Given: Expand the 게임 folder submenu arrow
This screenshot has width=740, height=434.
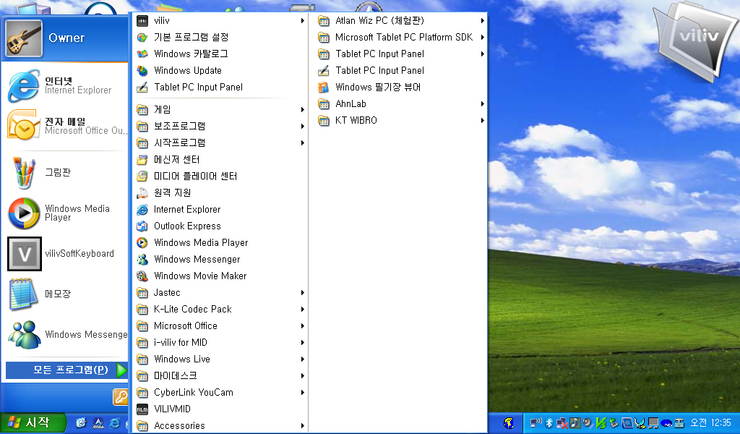Looking at the screenshot, I should (x=302, y=110).
